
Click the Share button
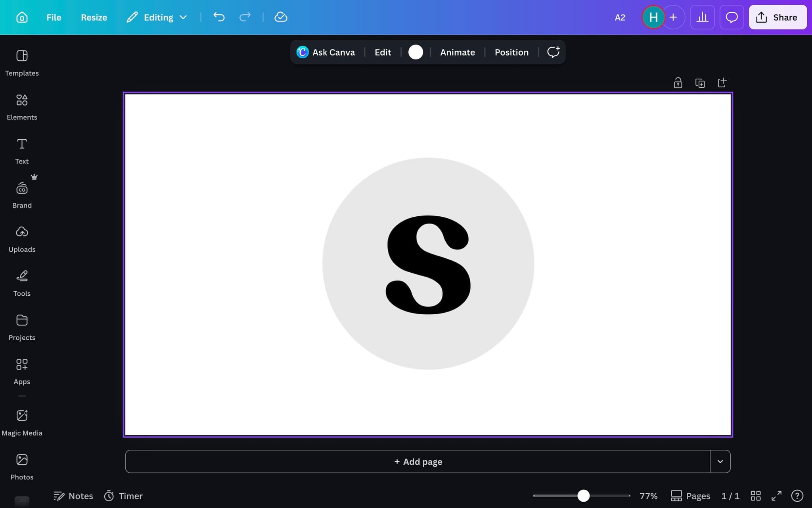coord(777,17)
